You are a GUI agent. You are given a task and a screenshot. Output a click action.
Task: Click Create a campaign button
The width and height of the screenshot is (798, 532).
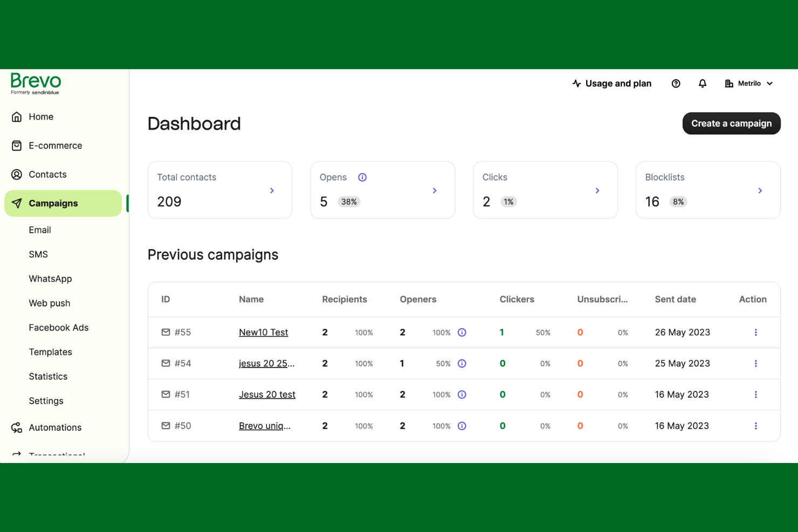tap(731, 123)
